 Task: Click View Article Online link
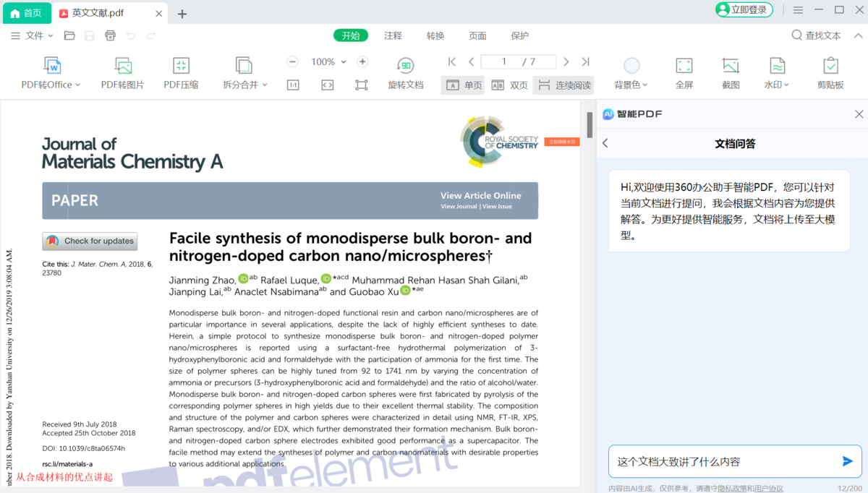pos(480,195)
